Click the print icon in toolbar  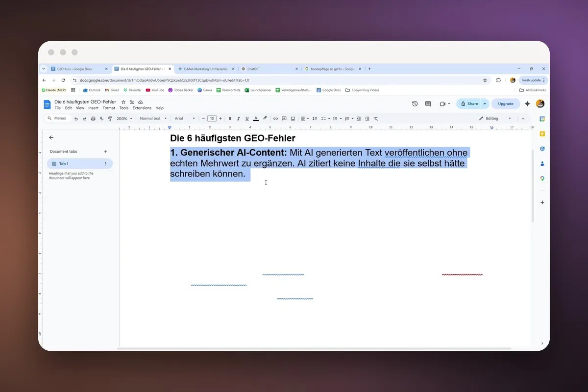[x=93, y=119]
